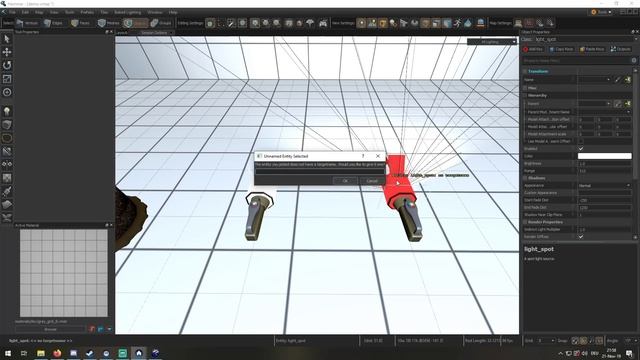The width and height of the screenshot is (640, 360).
Task: Click the running figure icon in View Settings
Action: point(458,23)
